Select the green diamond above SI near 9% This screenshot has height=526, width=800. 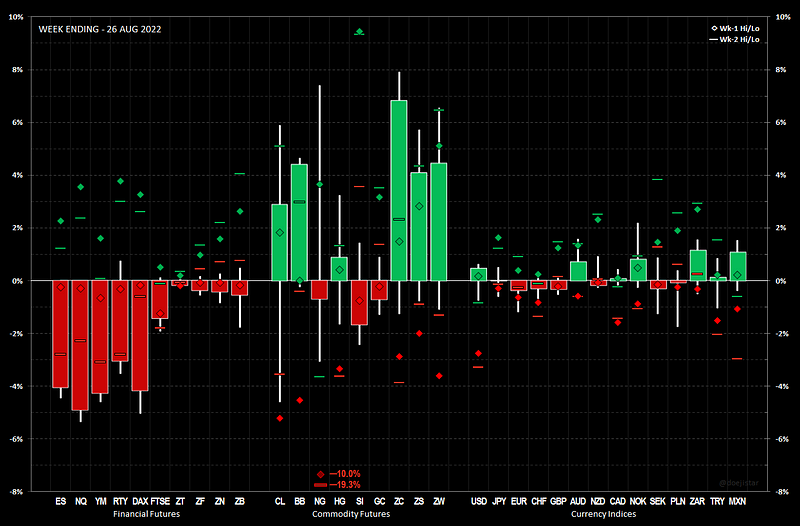click(359, 32)
